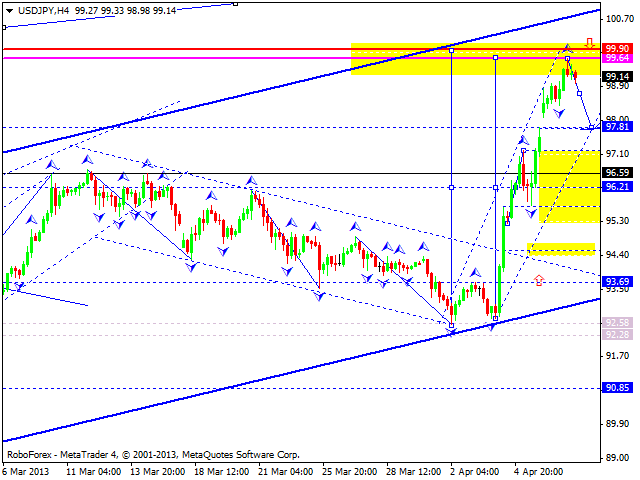Select the yellow resistance zone around 99.90
Screen dimensions: 640x480
(x=476, y=59)
